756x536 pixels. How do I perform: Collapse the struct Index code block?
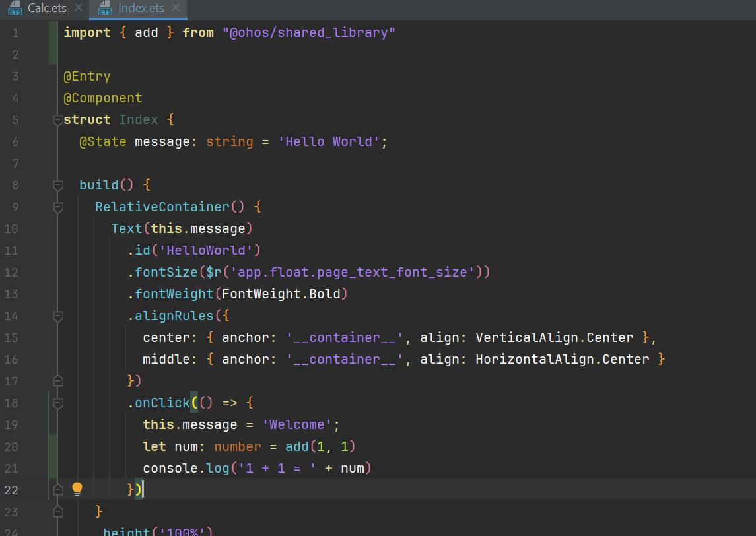coord(58,120)
